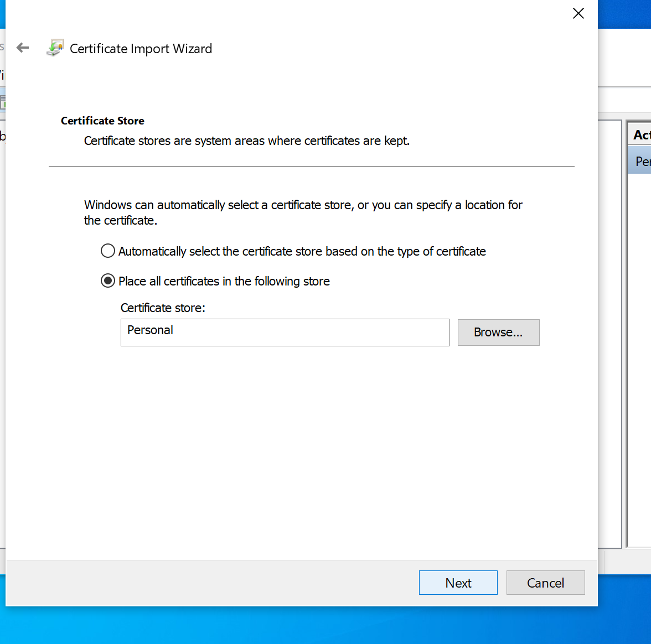Click the 'Certificate store:' field label
651x644 pixels.
click(163, 308)
